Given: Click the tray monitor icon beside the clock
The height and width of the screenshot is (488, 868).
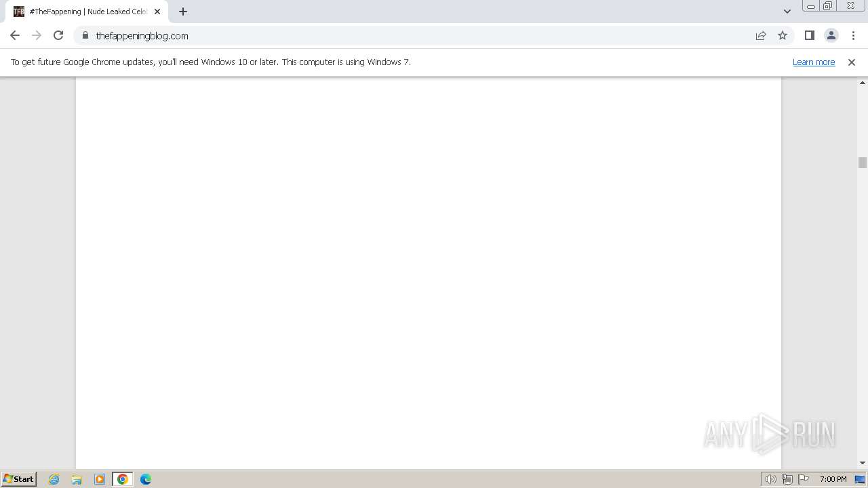Looking at the screenshot, I should (x=860, y=479).
